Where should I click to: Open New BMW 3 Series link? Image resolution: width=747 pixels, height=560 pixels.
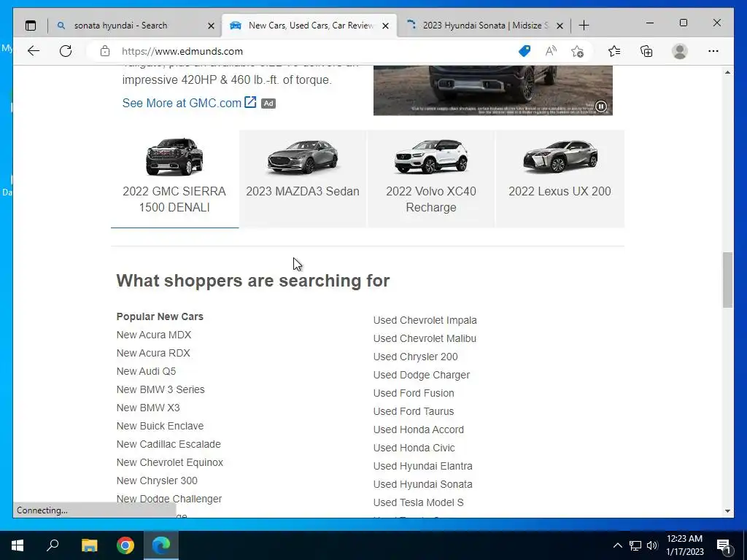tap(160, 389)
